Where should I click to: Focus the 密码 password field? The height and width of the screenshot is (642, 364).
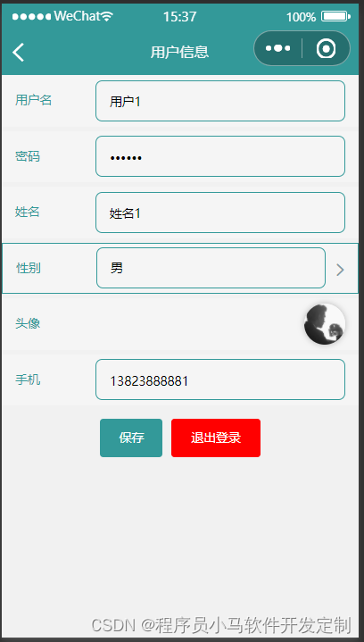(220, 156)
